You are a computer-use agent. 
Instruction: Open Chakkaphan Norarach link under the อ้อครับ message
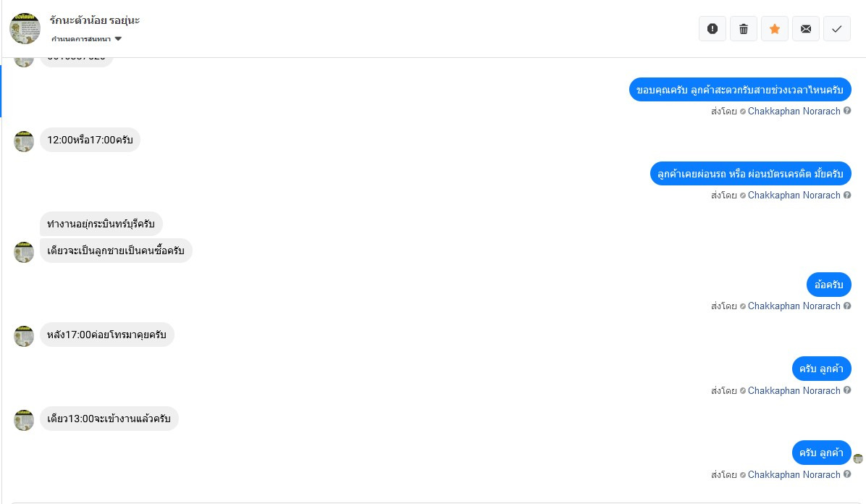tap(794, 306)
